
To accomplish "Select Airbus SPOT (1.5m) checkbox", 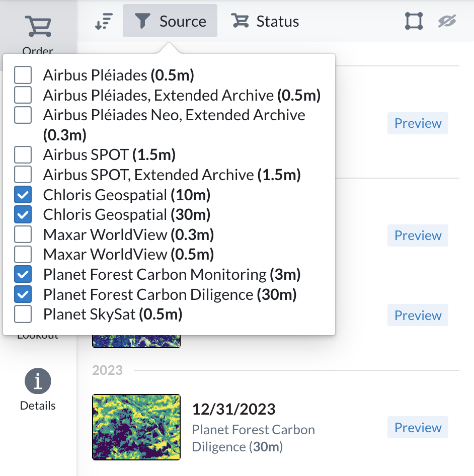I will coord(23,154).
